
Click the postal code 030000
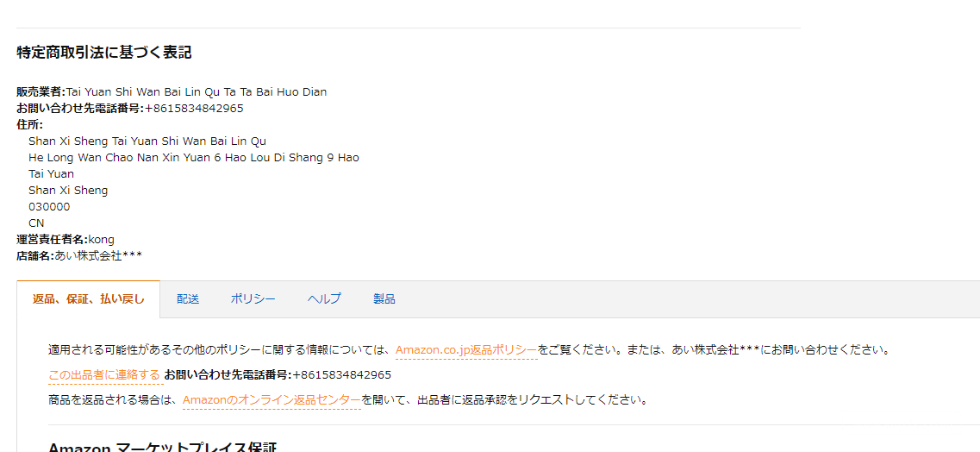pos(49,207)
